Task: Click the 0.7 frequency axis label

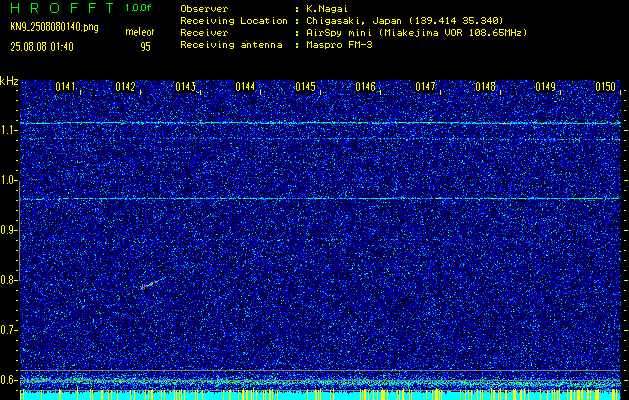Action: pos(9,330)
